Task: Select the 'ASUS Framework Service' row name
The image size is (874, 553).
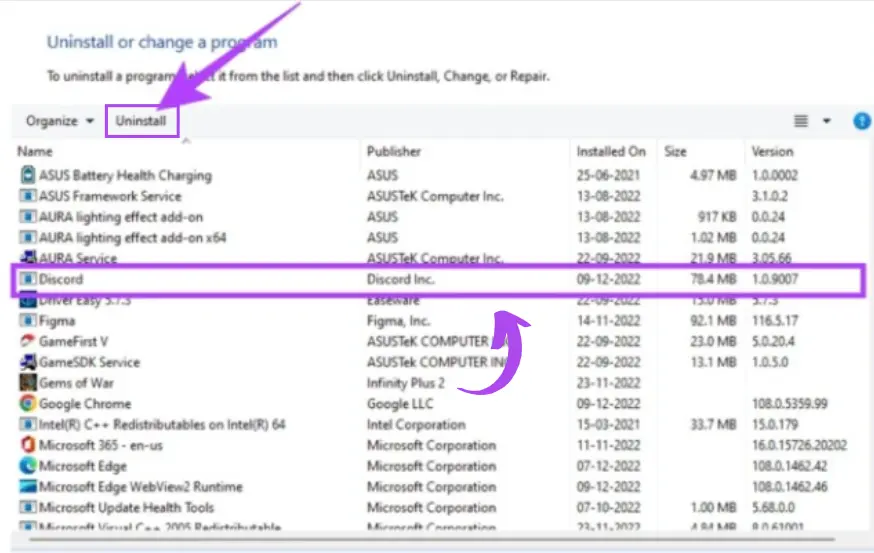Action: [110, 196]
